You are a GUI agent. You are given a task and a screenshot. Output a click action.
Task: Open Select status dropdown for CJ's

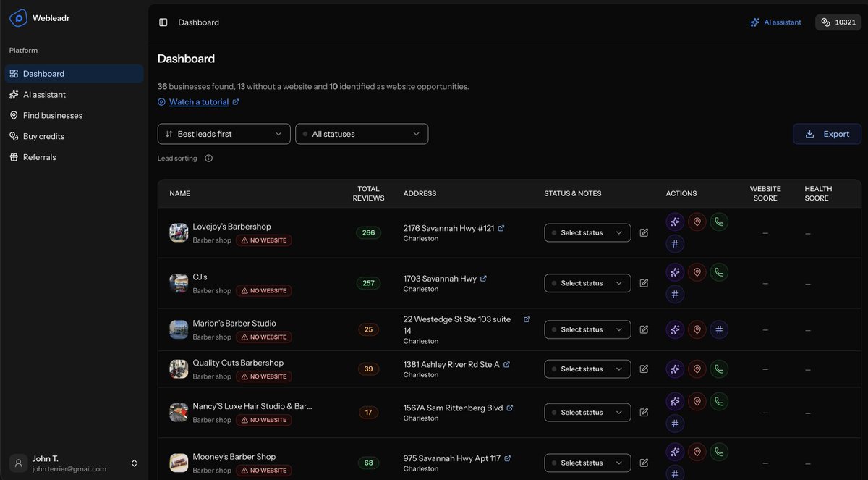pos(587,284)
